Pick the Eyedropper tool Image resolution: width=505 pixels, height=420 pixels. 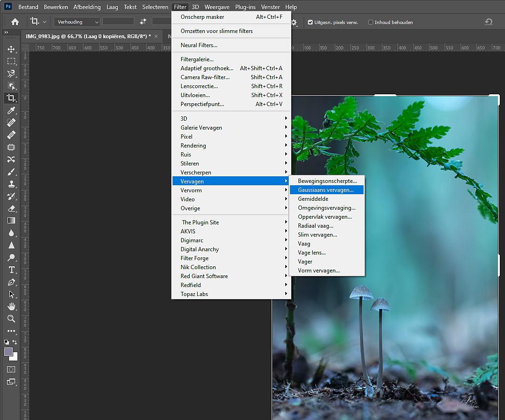[11, 110]
